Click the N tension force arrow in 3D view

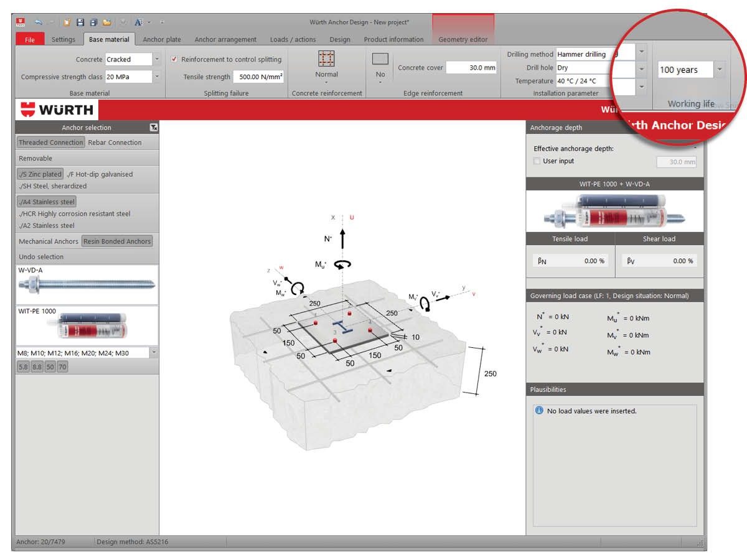pos(342,239)
